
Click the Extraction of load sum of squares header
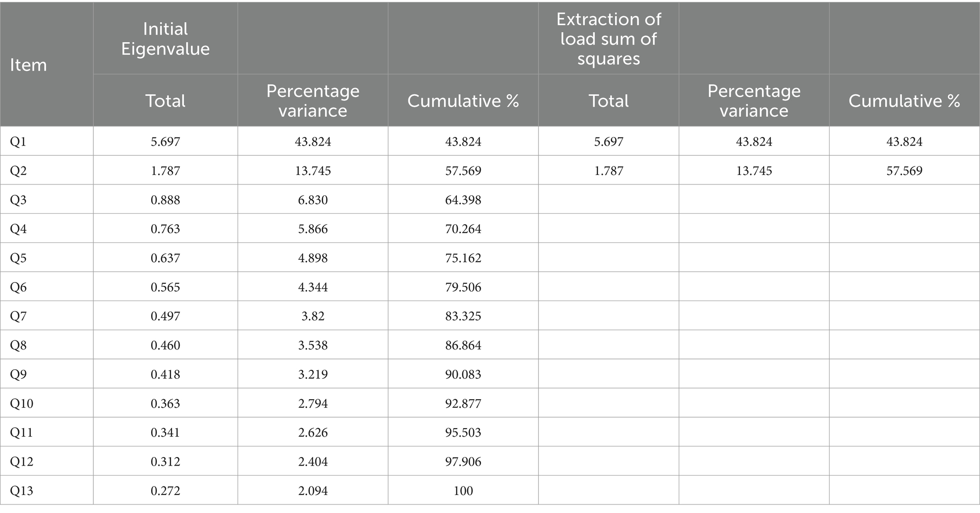[608, 39]
